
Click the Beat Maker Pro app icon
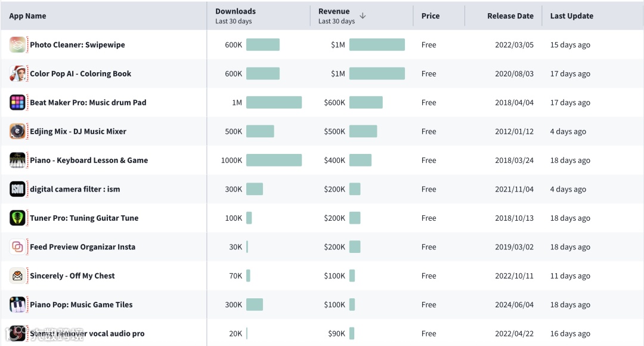18,103
